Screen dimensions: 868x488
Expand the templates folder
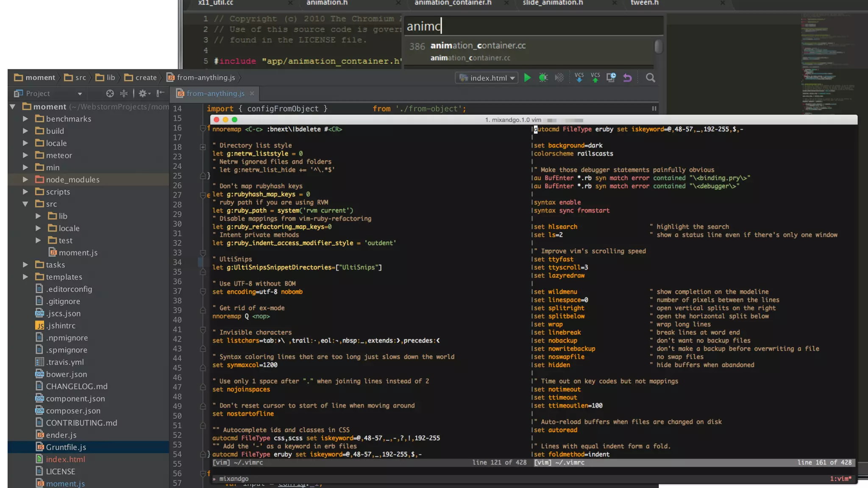click(x=25, y=277)
